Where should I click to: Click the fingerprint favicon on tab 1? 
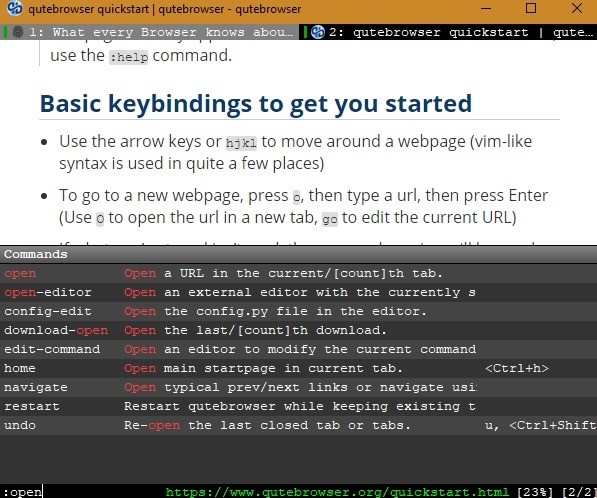pos(18,32)
